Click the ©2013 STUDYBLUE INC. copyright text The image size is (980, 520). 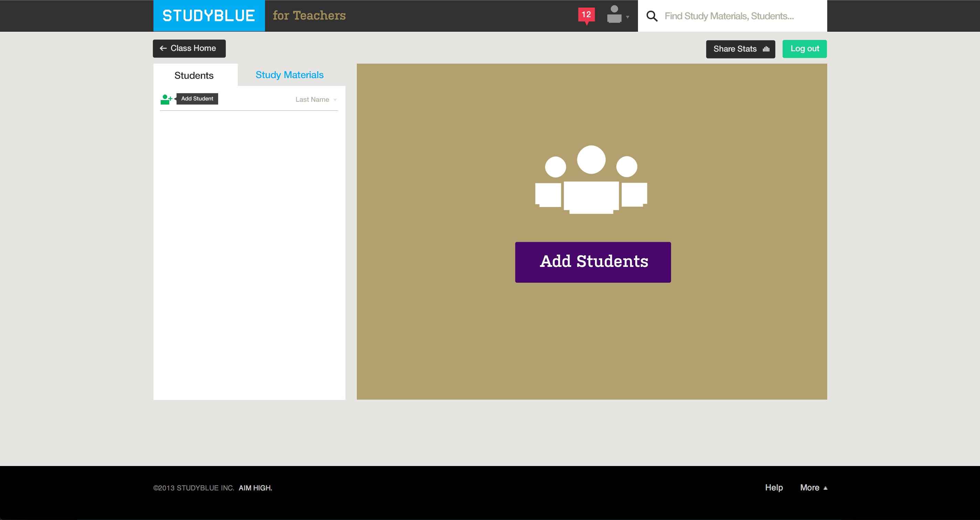(x=194, y=488)
